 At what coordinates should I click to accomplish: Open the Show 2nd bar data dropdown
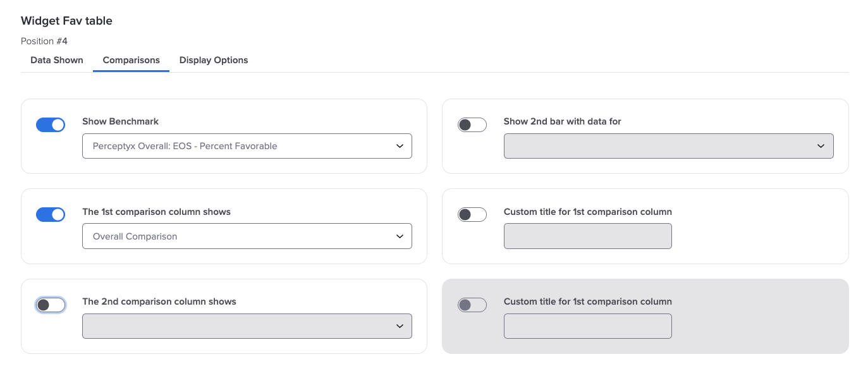pos(668,146)
